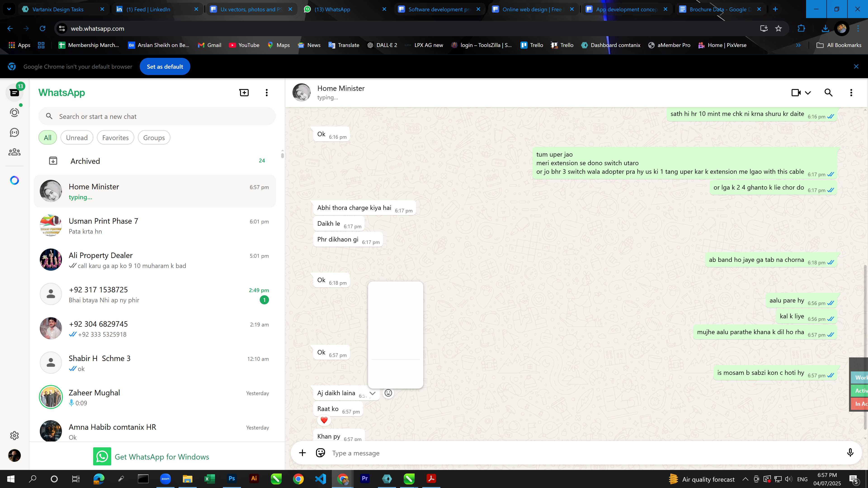This screenshot has height=488, width=868.
Task: Open Shabir H Schme 3 chat
Action: [155, 363]
